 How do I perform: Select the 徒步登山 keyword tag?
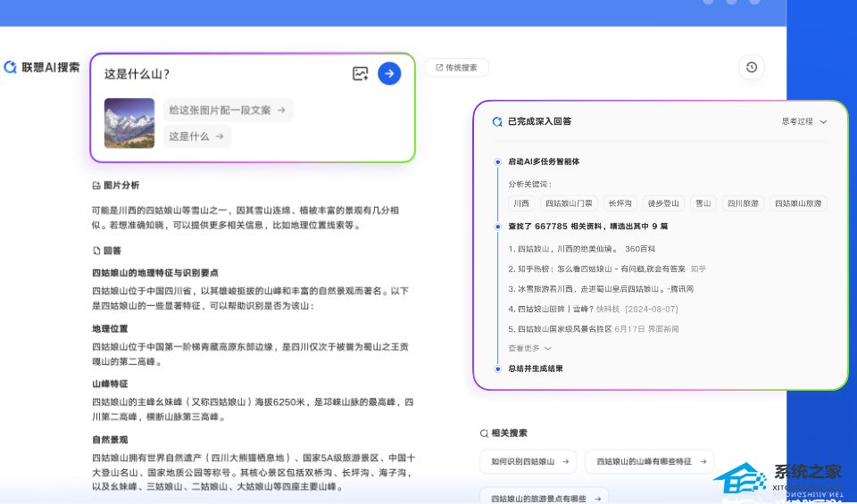click(663, 203)
